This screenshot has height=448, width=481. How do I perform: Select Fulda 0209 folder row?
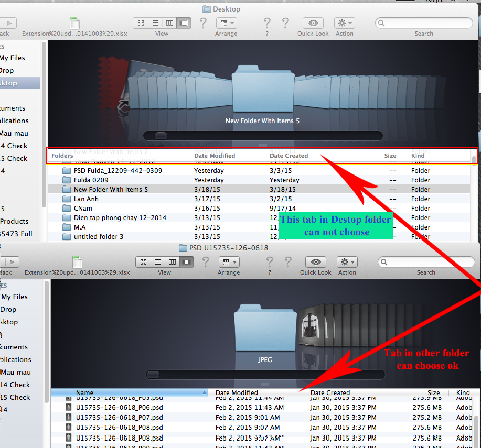point(259,180)
